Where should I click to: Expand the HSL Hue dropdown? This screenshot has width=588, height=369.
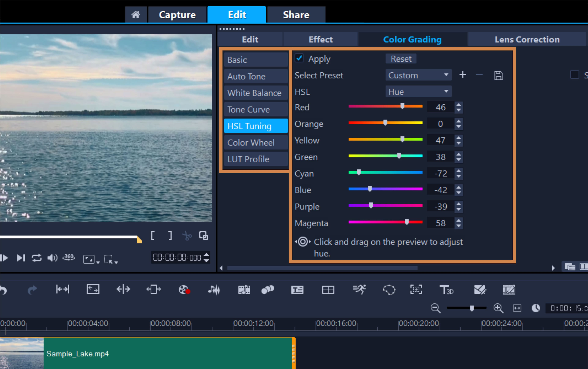click(x=418, y=92)
